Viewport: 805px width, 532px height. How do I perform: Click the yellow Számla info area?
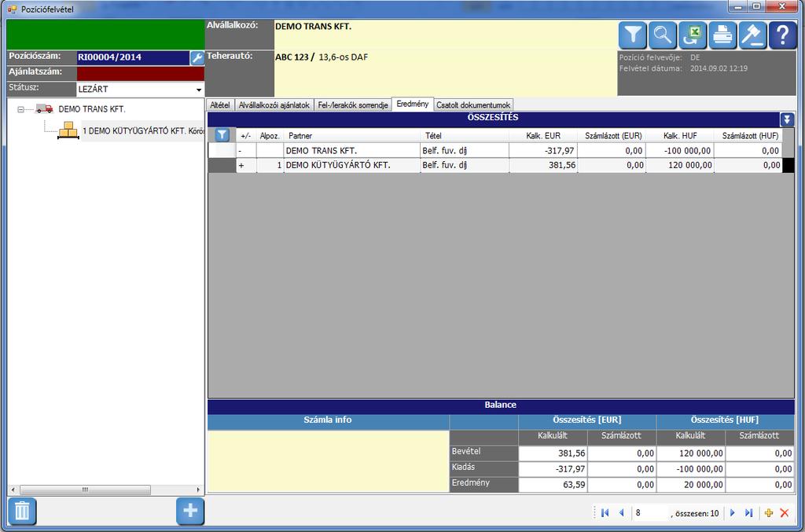pos(328,460)
